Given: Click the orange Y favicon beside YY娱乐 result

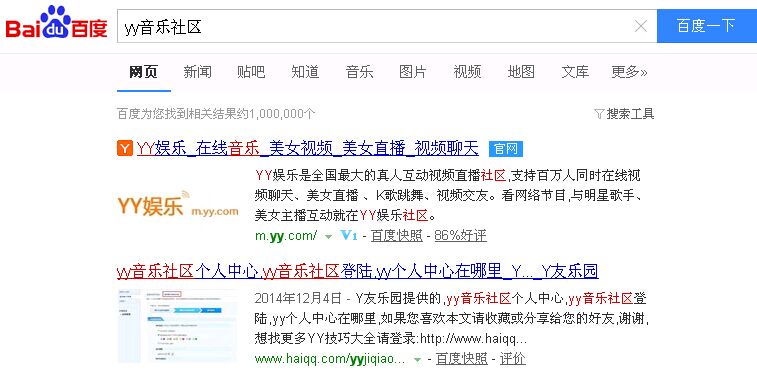Looking at the screenshot, I should tap(125, 148).
